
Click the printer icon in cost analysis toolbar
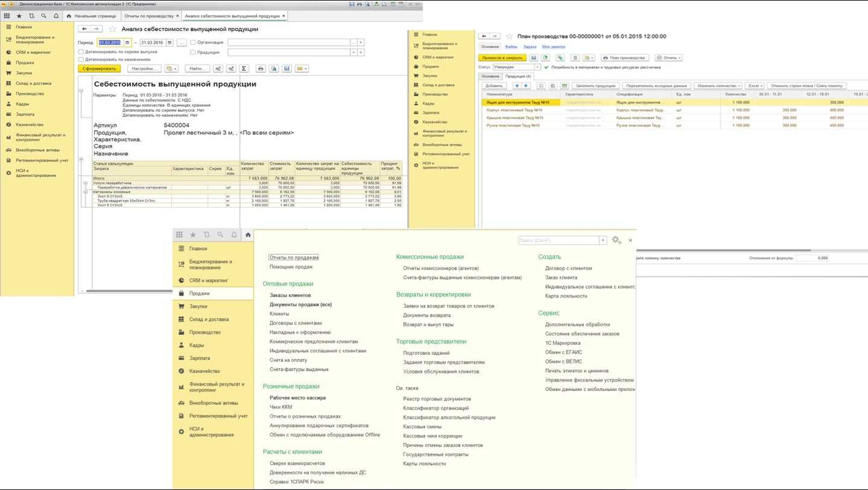click(x=261, y=69)
